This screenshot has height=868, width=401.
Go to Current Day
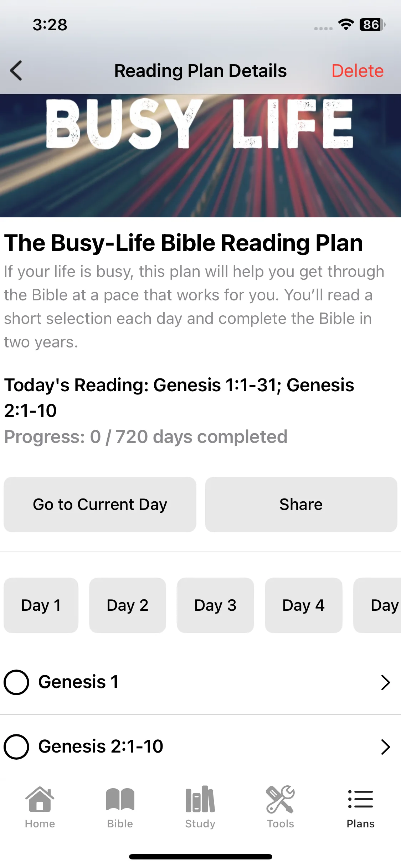click(x=100, y=505)
